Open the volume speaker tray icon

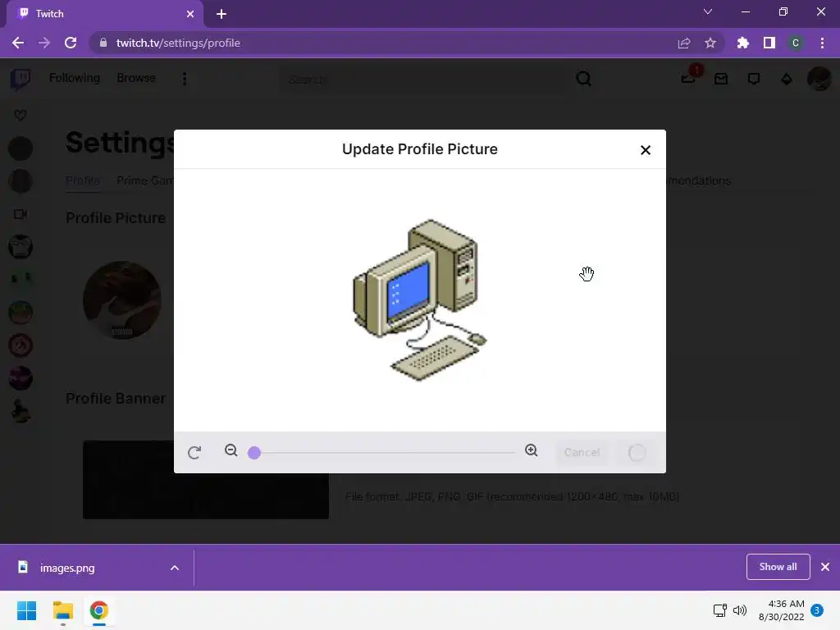tap(740, 610)
